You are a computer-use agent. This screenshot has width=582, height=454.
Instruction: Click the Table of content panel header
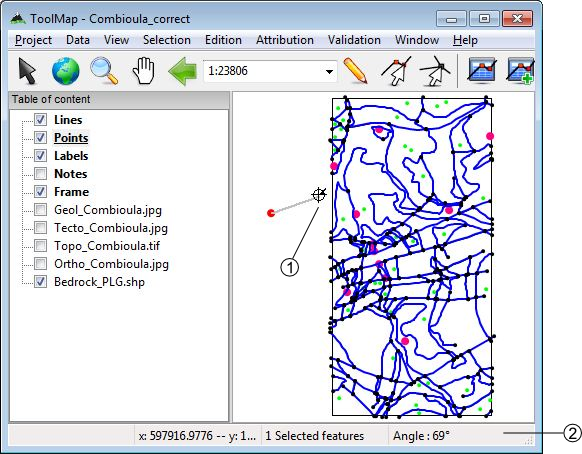(119, 99)
